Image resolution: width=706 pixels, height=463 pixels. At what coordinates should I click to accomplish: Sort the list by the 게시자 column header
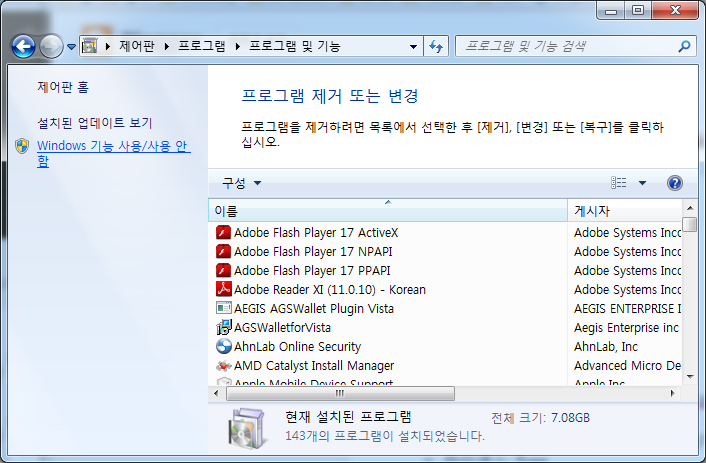point(625,210)
